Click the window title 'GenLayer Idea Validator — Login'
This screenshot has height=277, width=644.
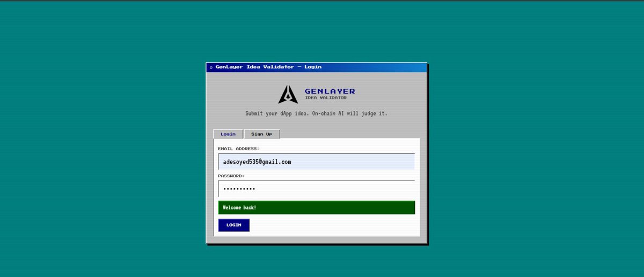click(x=268, y=67)
